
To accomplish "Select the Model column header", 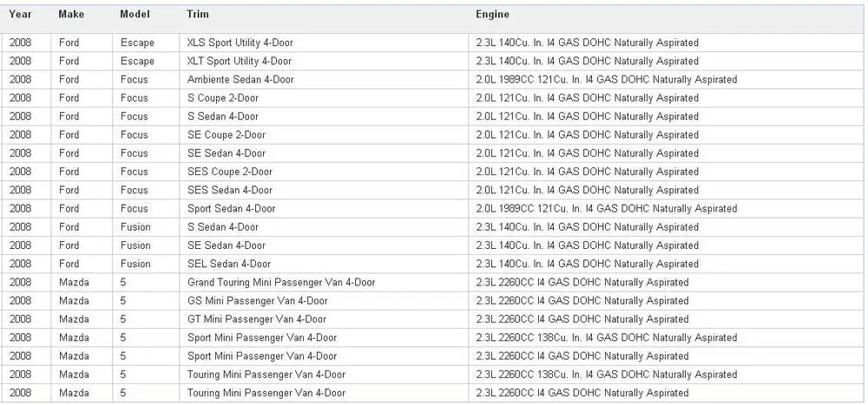I will click(135, 15).
